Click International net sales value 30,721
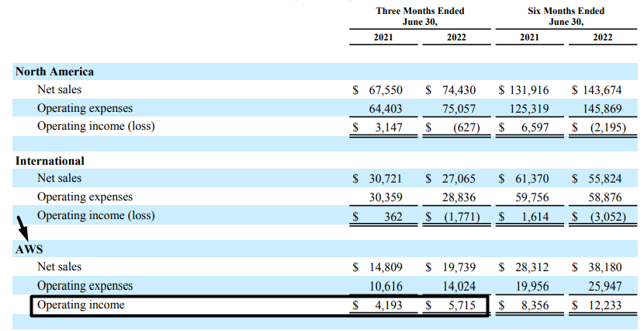This screenshot has height=331, width=644. [x=386, y=179]
